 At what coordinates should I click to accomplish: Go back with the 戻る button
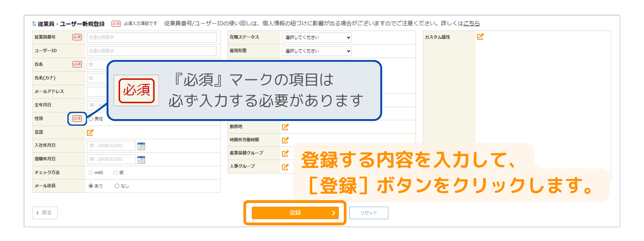pos(45,213)
